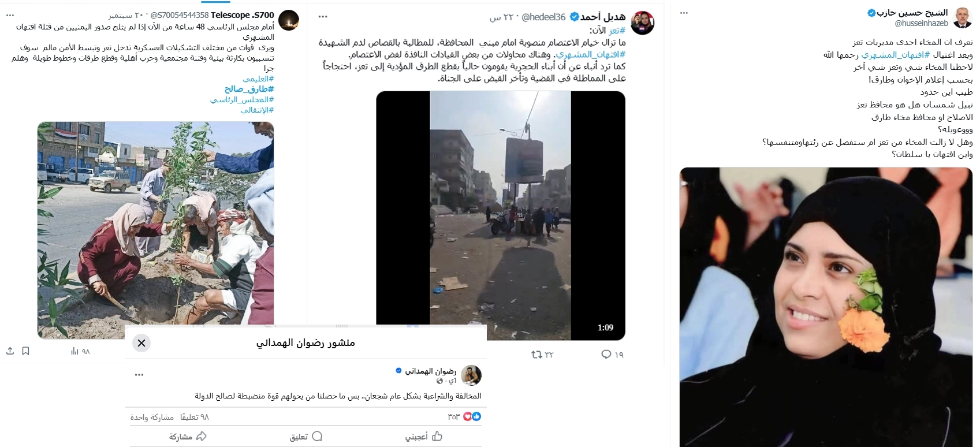Viewport: 980px width, 447px height.
Task: Open more options on the هديل أحمد tweet
Action: (323, 17)
